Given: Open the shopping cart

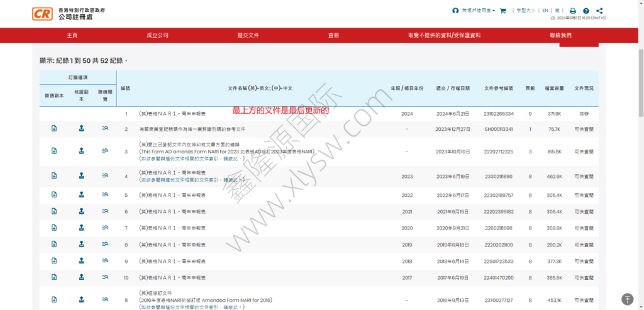Looking at the screenshot, I should (503, 11).
